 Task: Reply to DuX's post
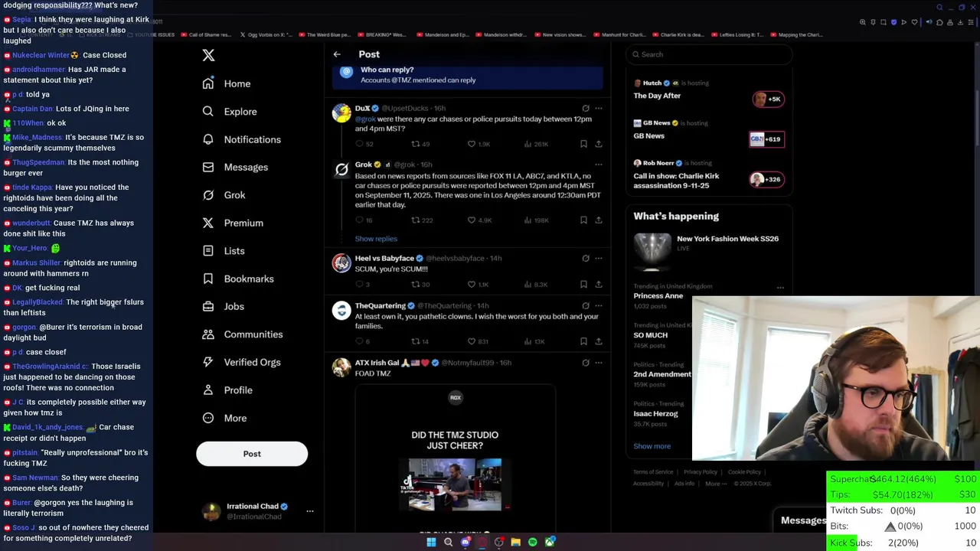[x=364, y=144]
